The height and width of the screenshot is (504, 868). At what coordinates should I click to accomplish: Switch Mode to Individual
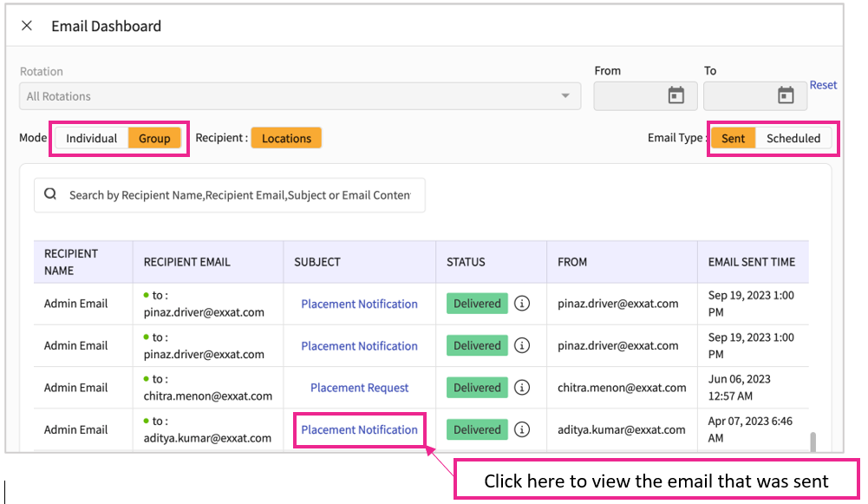click(91, 138)
